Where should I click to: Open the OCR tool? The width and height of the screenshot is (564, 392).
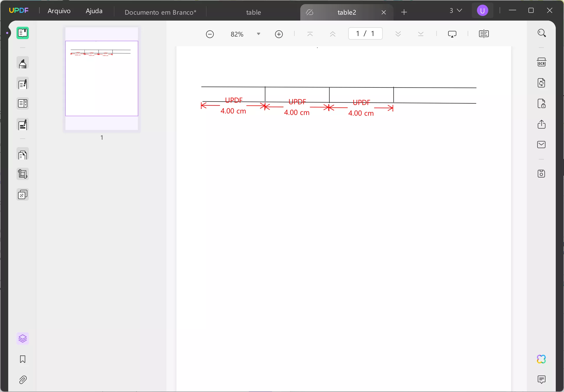point(542,63)
